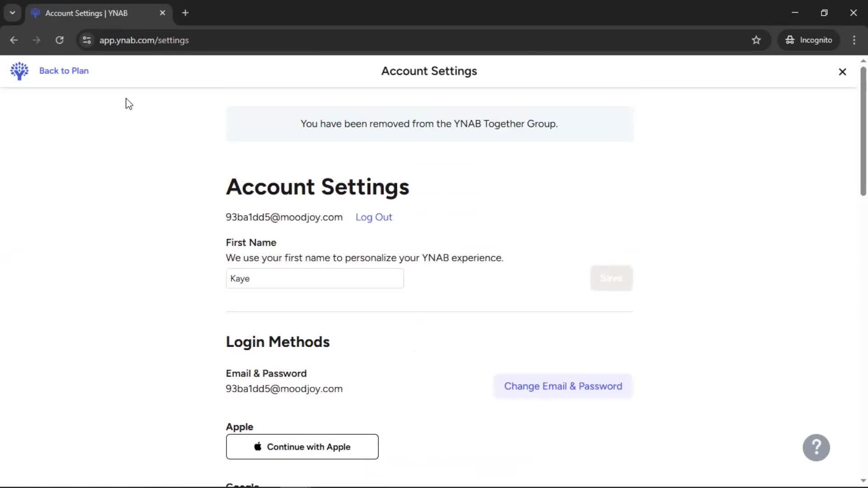868x488 pixels.
Task: Click the scrollbar down arrow
Action: (863, 481)
